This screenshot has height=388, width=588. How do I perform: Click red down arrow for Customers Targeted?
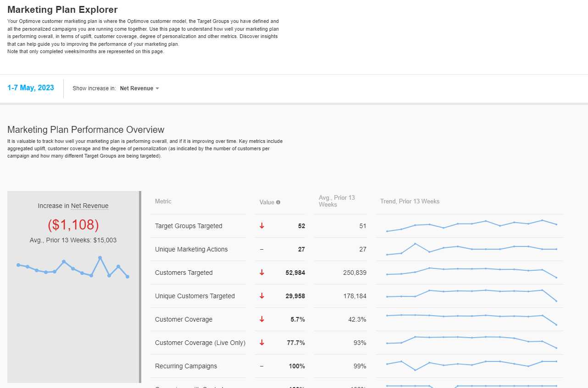(x=262, y=273)
